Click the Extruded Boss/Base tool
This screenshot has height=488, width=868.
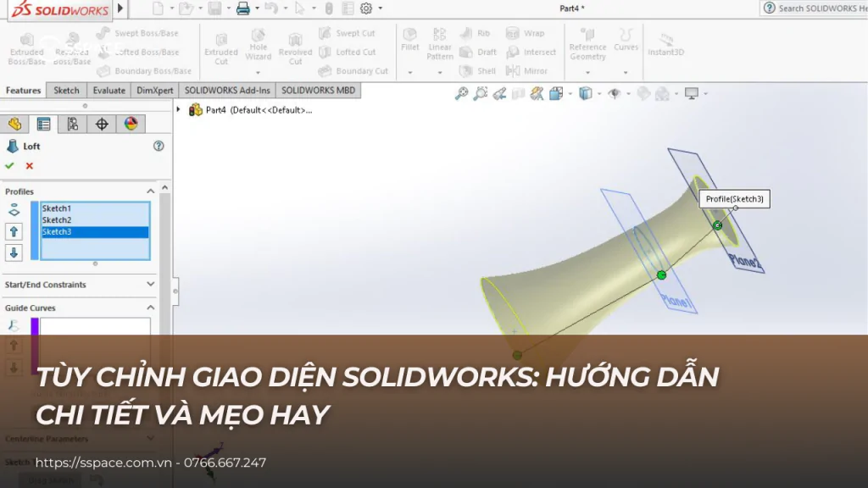26,49
